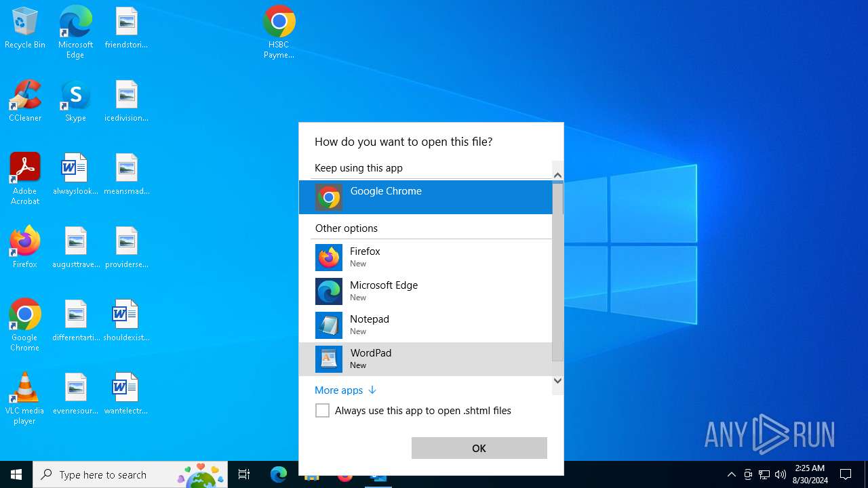
Task: Open the network tray icon
Action: pos(764,474)
